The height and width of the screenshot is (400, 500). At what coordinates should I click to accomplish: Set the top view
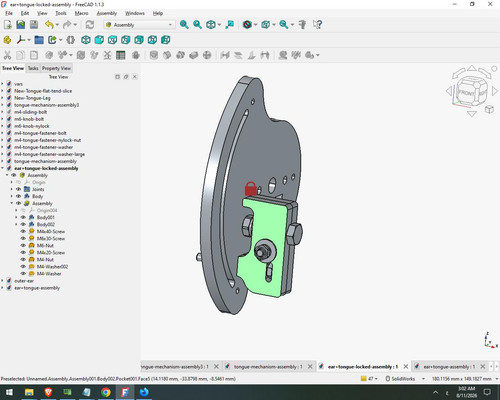click(112, 40)
